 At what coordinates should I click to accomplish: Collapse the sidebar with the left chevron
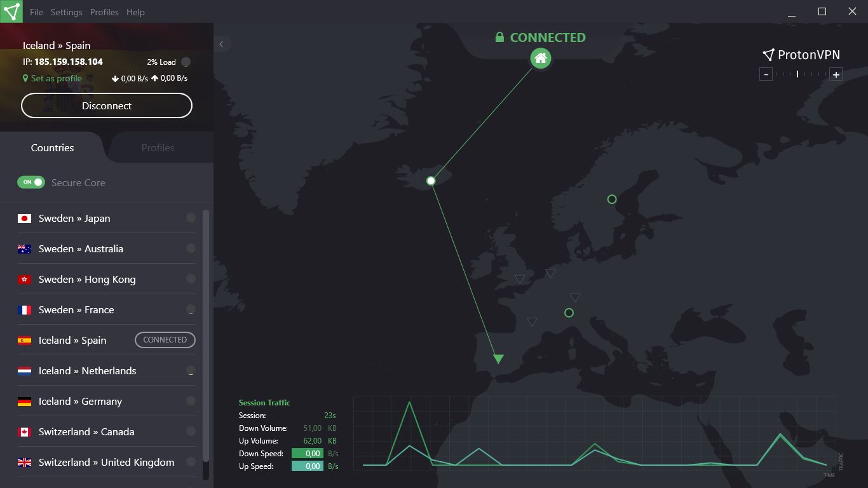222,44
